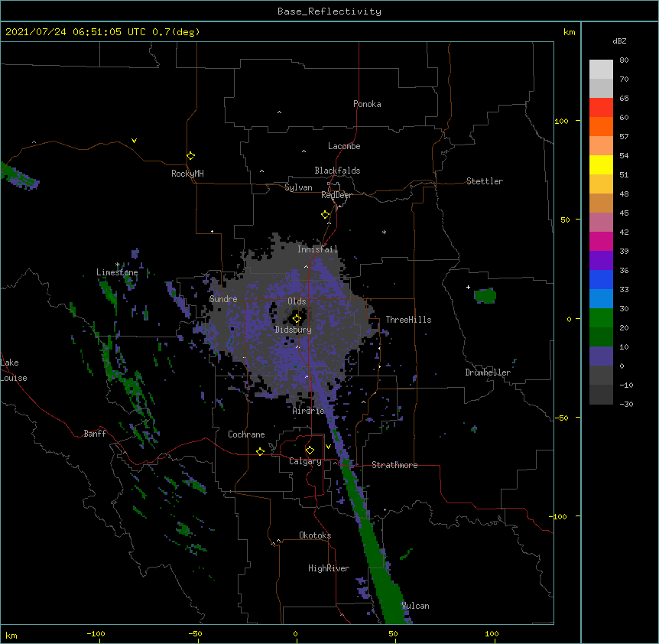Click the Lake Louise label

[x=14, y=370]
